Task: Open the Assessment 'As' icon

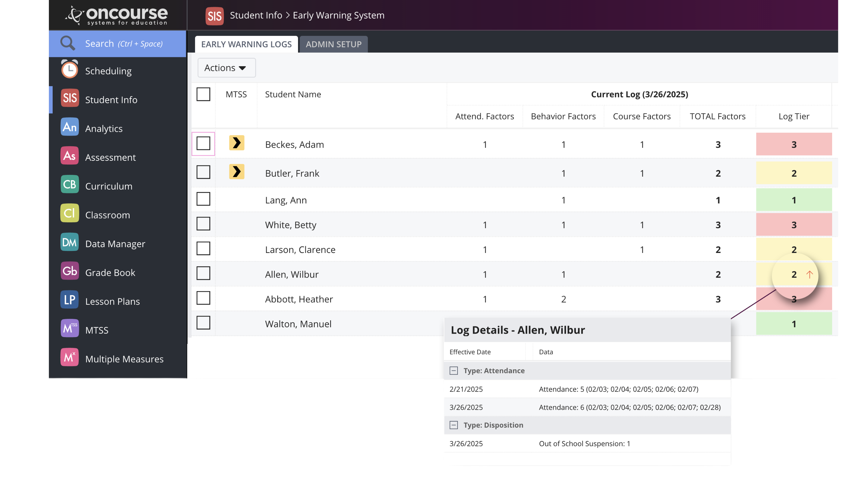Action: (x=69, y=156)
